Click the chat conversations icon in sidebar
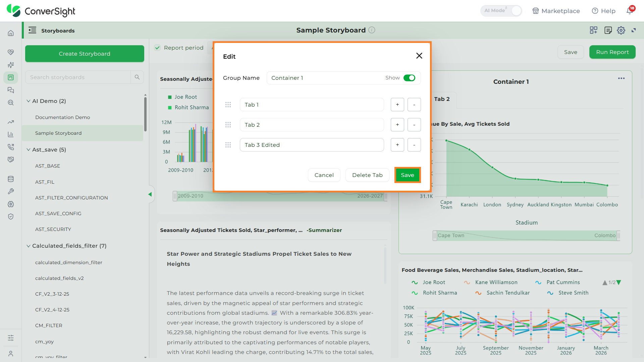644x362 pixels. 11,90
